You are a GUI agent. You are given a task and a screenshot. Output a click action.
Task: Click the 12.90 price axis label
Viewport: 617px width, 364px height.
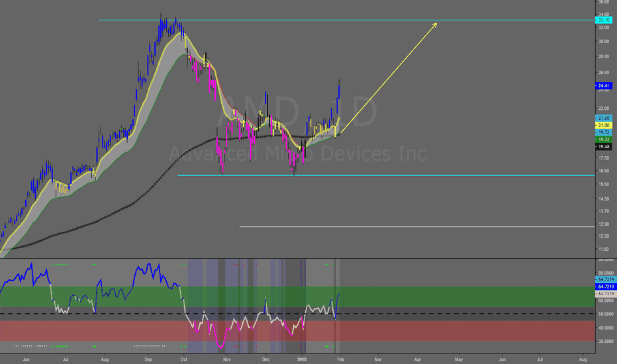coord(604,224)
